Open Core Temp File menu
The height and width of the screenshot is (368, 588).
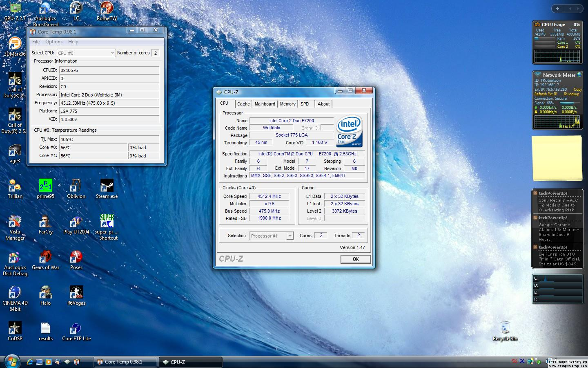click(x=36, y=42)
